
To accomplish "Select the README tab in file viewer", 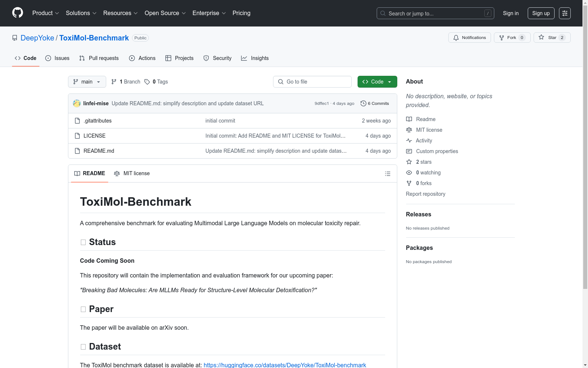I will (x=90, y=173).
